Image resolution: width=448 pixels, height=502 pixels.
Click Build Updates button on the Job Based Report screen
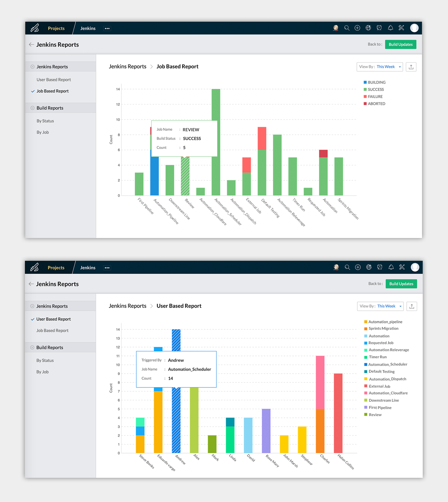point(401,44)
